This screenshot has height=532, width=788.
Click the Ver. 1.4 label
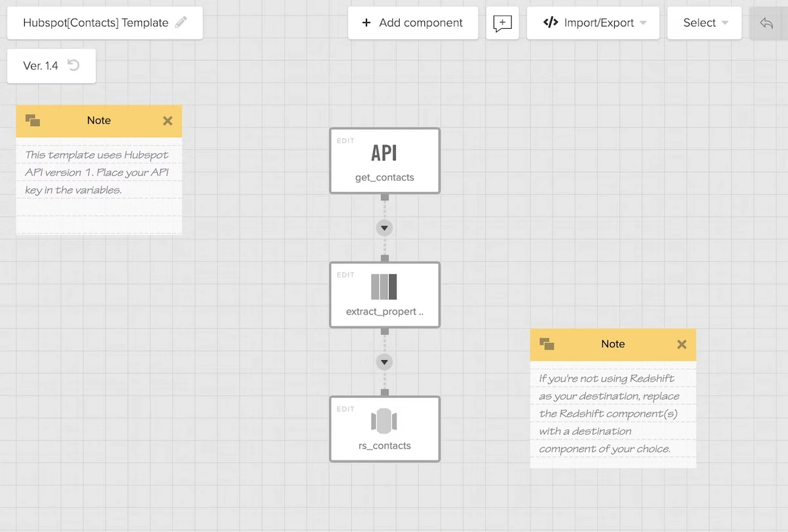pos(41,66)
